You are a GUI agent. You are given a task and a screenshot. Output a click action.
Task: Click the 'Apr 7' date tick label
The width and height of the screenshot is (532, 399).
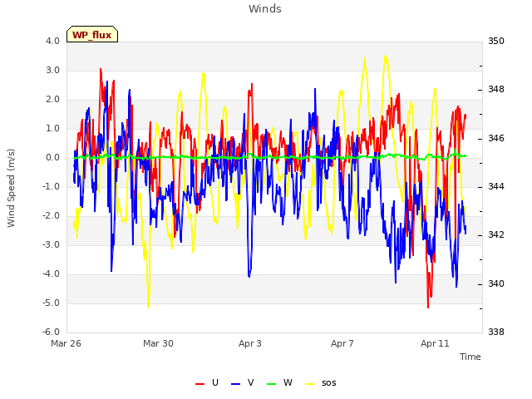pyautogui.click(x=342, y=343)
